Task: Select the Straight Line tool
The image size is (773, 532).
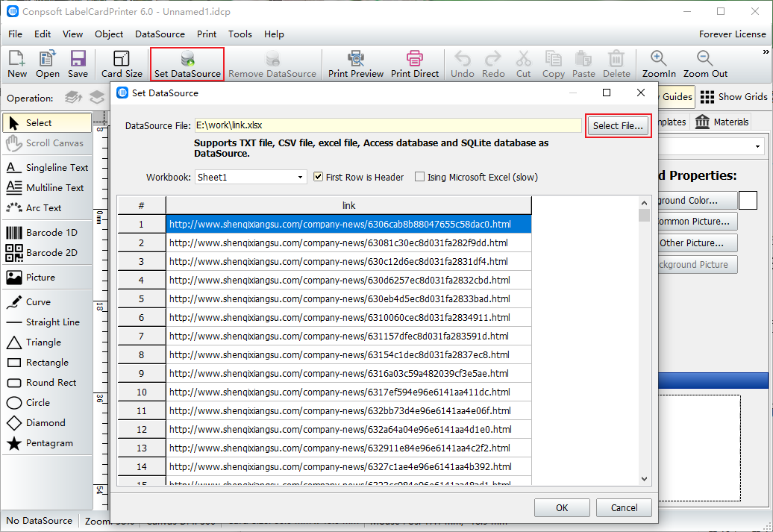Action: coord(47,322)
